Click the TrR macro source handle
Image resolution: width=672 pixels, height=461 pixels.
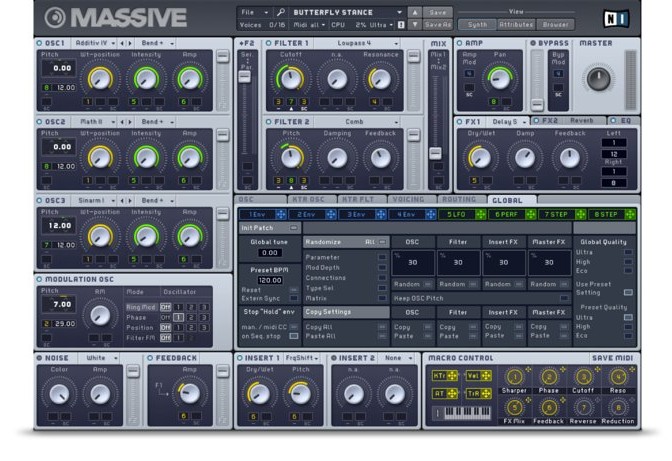point(486,393)
